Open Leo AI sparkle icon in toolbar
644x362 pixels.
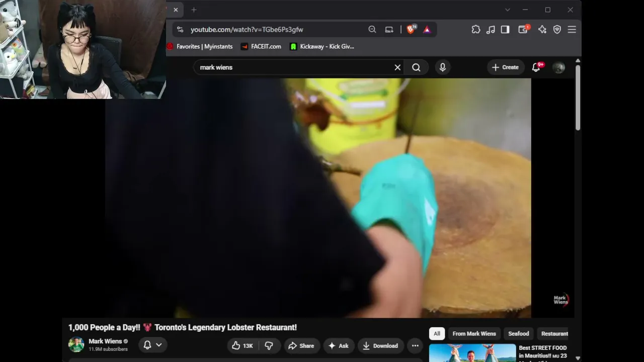point(542,30)
